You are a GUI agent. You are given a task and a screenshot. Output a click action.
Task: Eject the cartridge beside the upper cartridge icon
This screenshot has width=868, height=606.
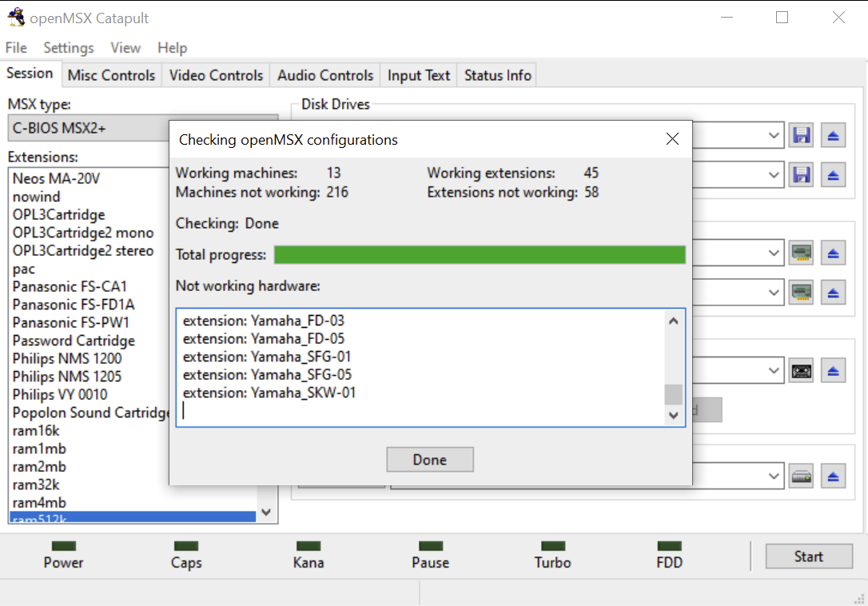(x=833, y=253)
